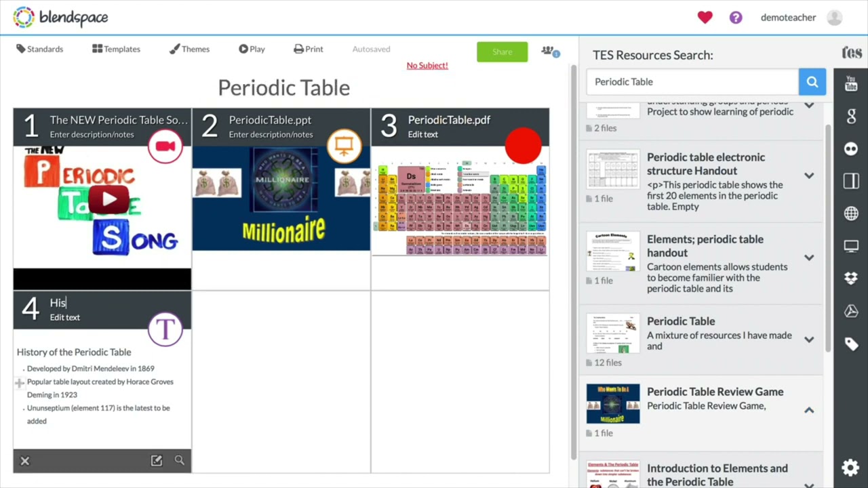Click Edit text on tile 4
Viewport: 868px width, 488px height.
point(65,317)
